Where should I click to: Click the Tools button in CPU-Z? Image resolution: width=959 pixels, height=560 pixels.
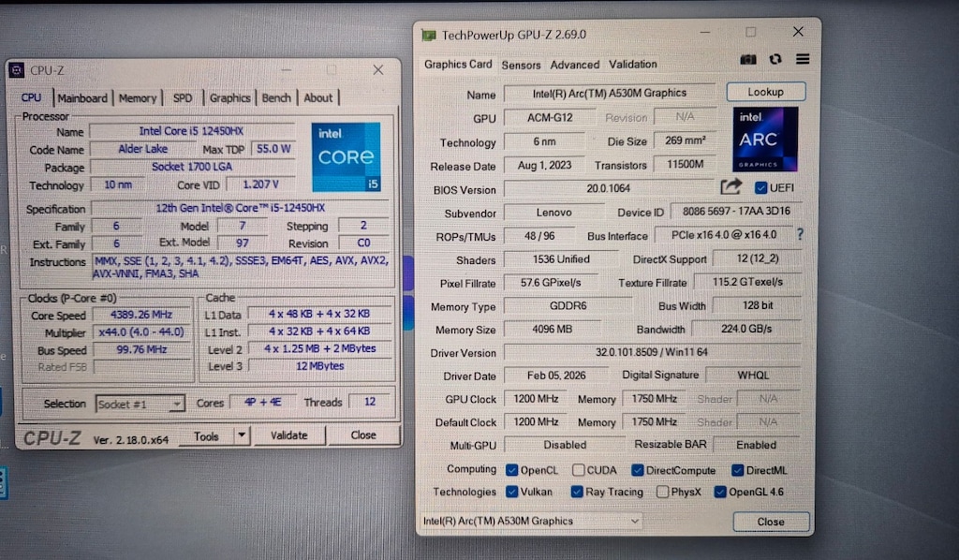pyautogui.click(x=206, y=435)
